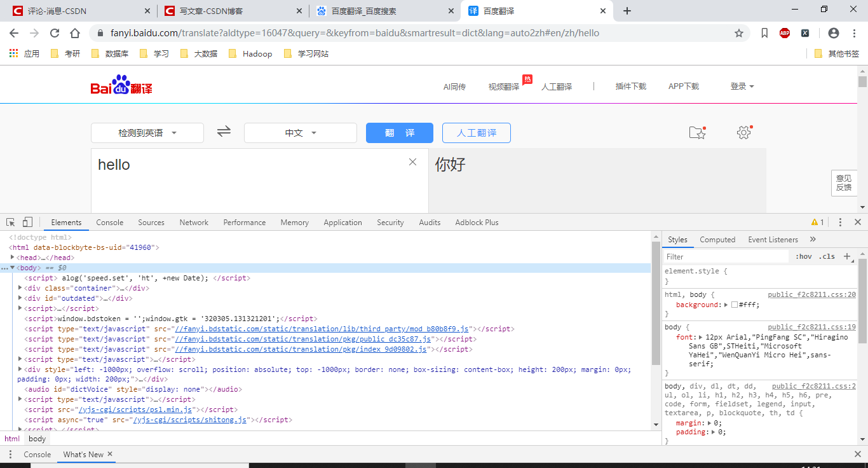The height and width of the screenshot is (468, 868).
Task: Open Baidu Translate settings gear icon
Action: 744,132
